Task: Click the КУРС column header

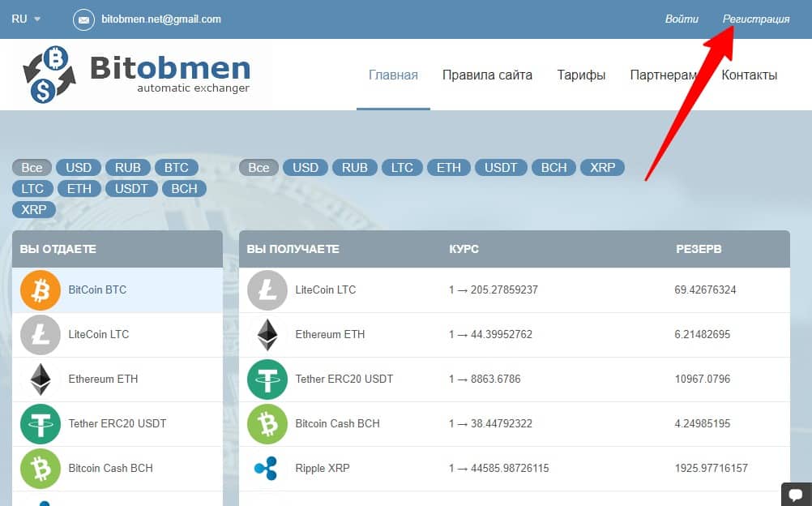Action: coord(464,249)
